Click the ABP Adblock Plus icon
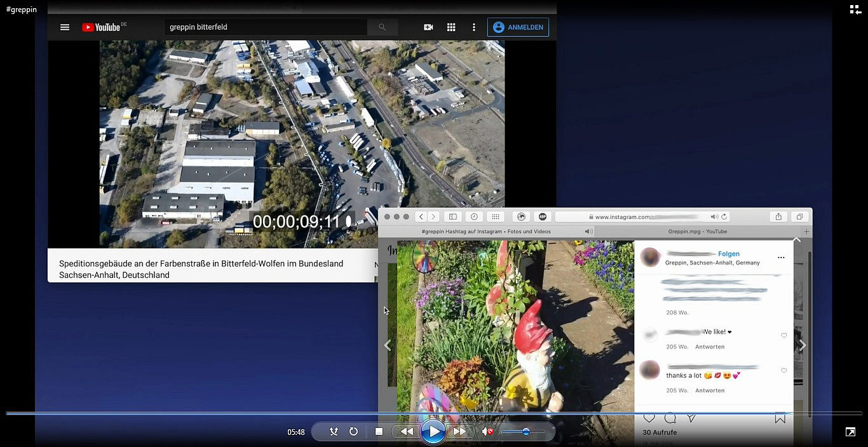This screenshot has height=447, width=868. coord(542,217)
